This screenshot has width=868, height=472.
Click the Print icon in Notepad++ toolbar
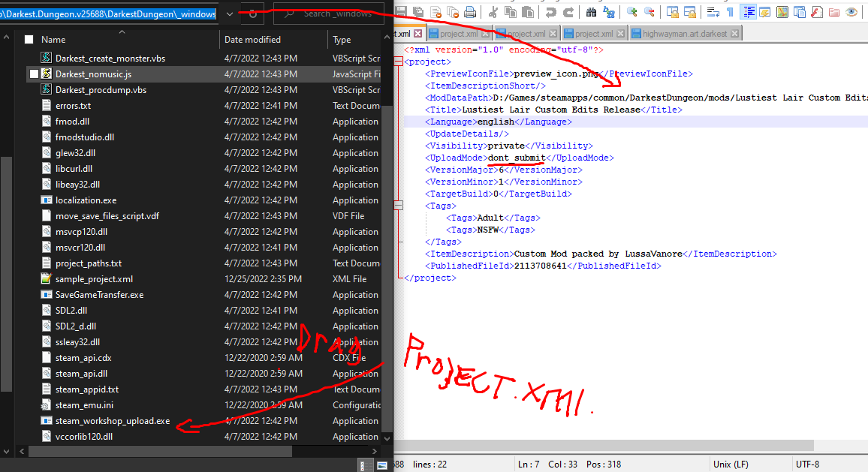(x=469, y=12)
